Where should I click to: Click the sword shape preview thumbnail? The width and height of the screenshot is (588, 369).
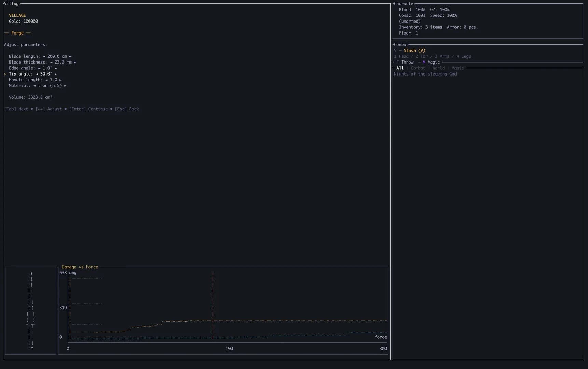point(31,310)
